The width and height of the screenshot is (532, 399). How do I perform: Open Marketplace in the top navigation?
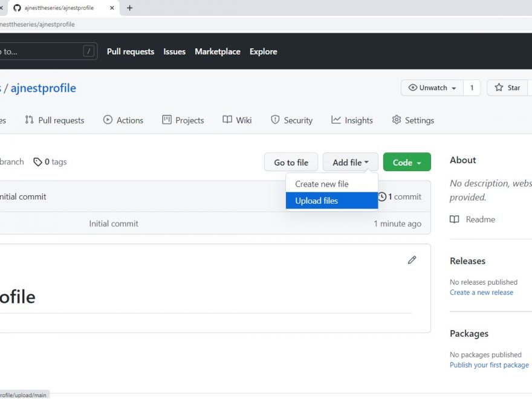point(217,51)
